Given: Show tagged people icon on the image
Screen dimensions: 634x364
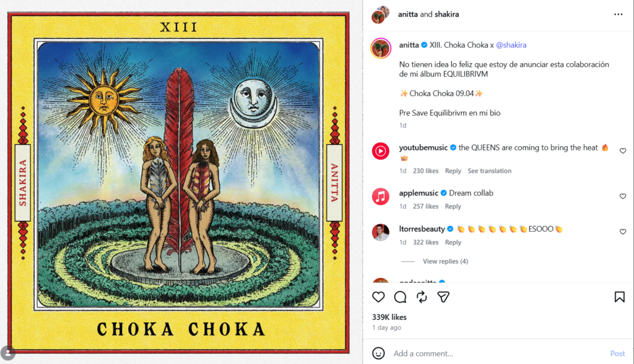Looking at the screenshot, I should point(7,353).
